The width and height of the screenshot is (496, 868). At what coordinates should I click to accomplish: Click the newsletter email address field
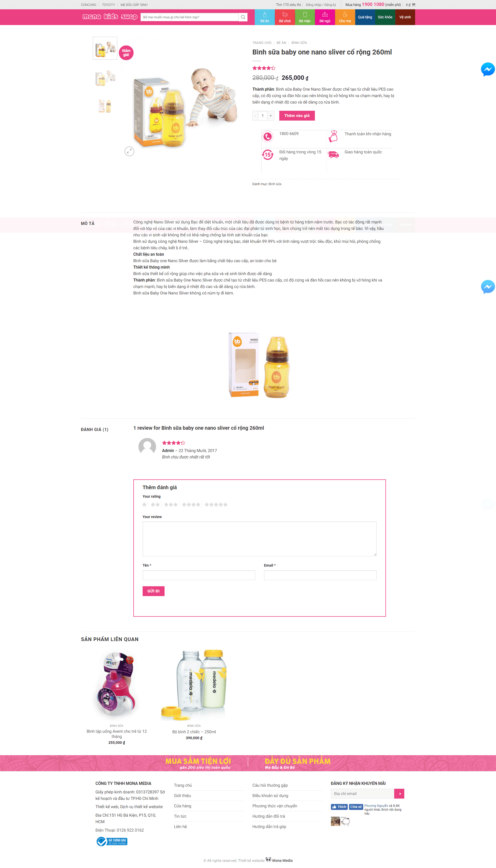pyautogui.click(x=362, y=793)
